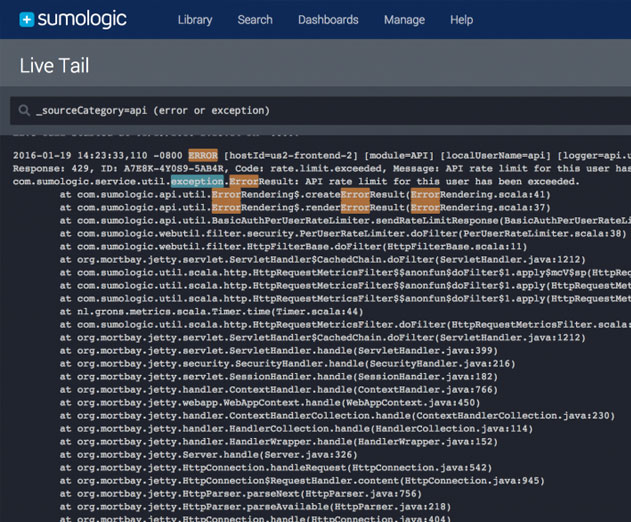Click the Live Tail page heading
Viewport: 631px width, 522px height.
tap(54, 66)
